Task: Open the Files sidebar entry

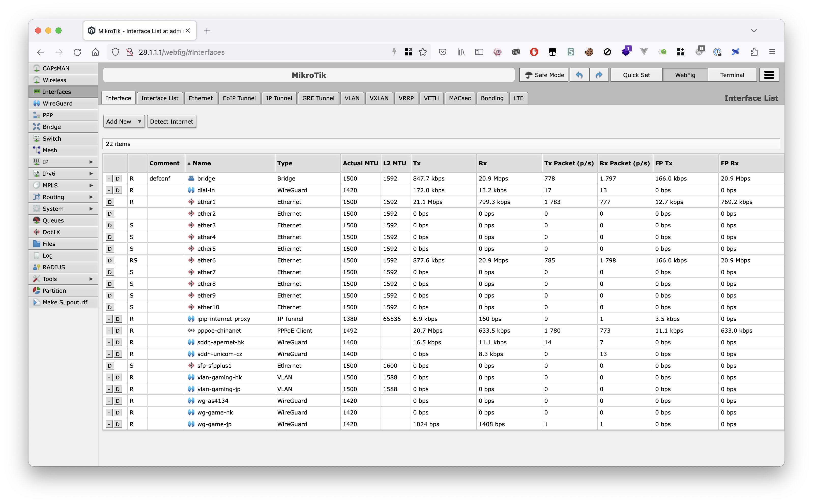Action: click(49, 244)
